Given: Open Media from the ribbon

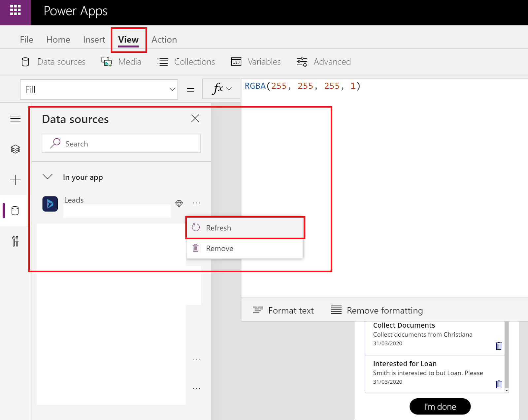Looking at the screenshot, I should 121,62.
